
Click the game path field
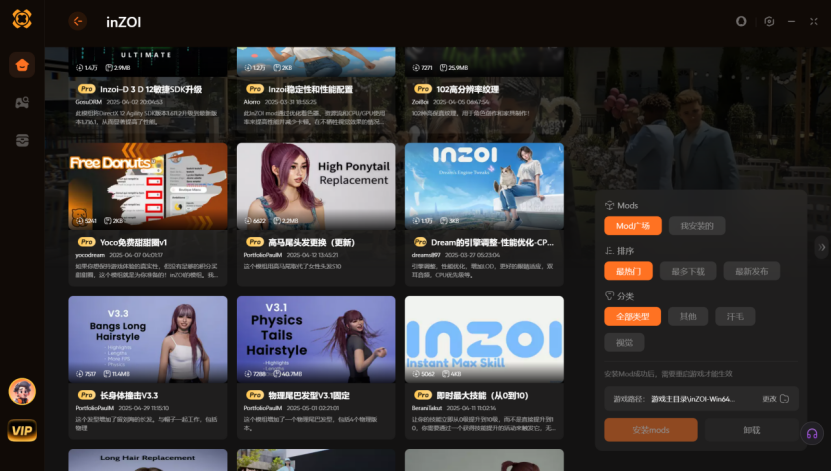[x=701, y=399]
